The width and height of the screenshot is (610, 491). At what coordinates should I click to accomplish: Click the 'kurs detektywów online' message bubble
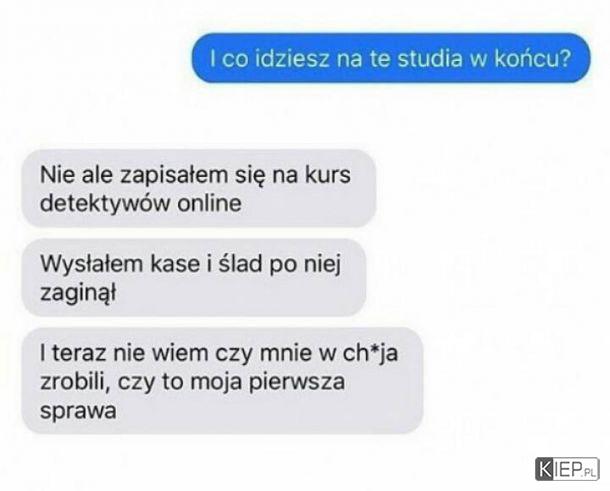click(199, 188)
